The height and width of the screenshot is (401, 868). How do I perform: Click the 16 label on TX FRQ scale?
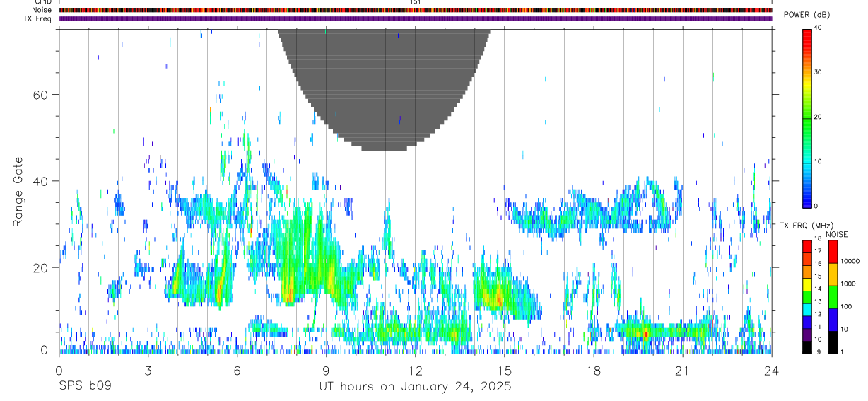pos(818,264)
